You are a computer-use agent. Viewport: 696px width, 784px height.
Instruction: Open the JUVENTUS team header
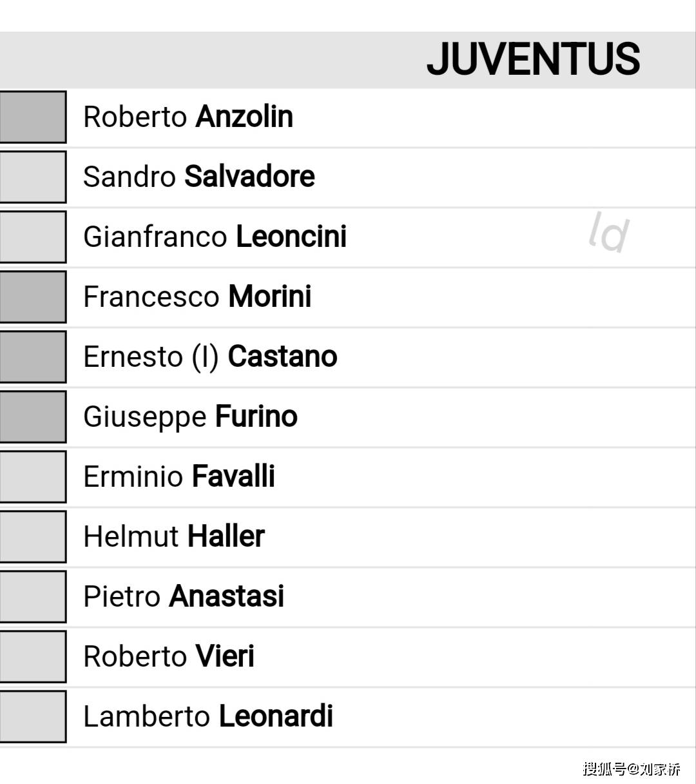coord(533,59)
